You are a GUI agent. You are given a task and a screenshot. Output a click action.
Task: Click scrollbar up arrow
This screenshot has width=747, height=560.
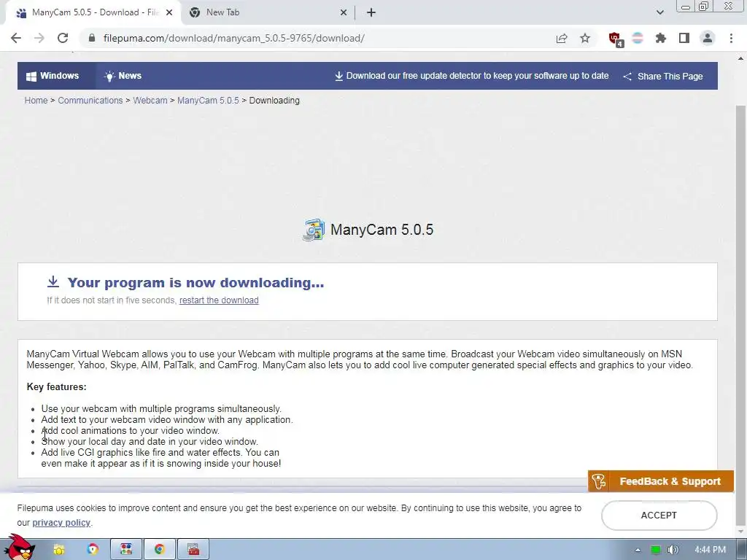(740, 58)
